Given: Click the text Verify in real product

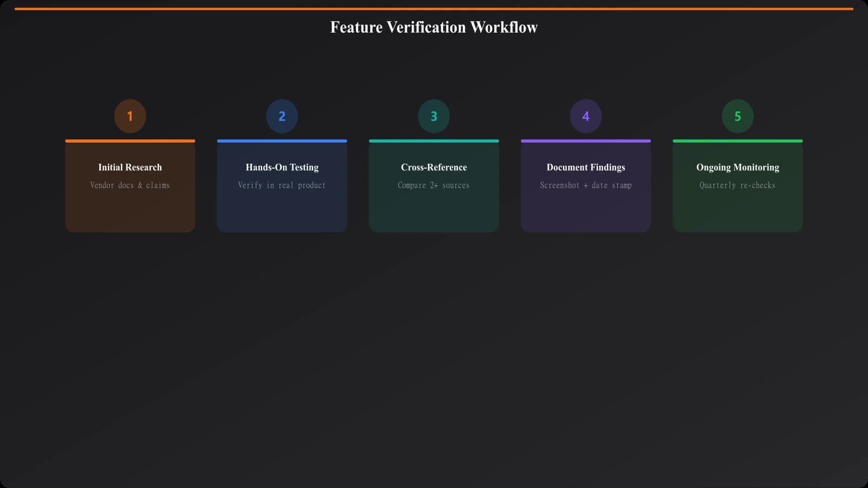Looking at the screenshot, I should tap(282, 185).
